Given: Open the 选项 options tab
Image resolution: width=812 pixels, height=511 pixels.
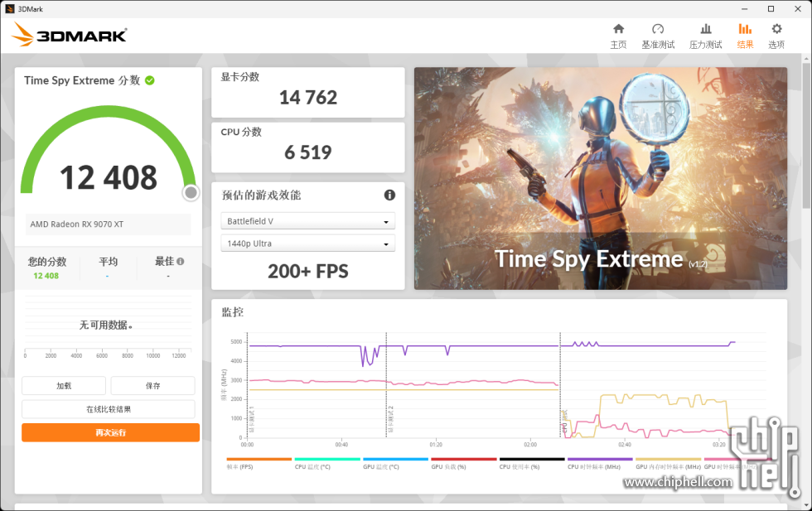Looking at the screenshot, I should (776, 36).
